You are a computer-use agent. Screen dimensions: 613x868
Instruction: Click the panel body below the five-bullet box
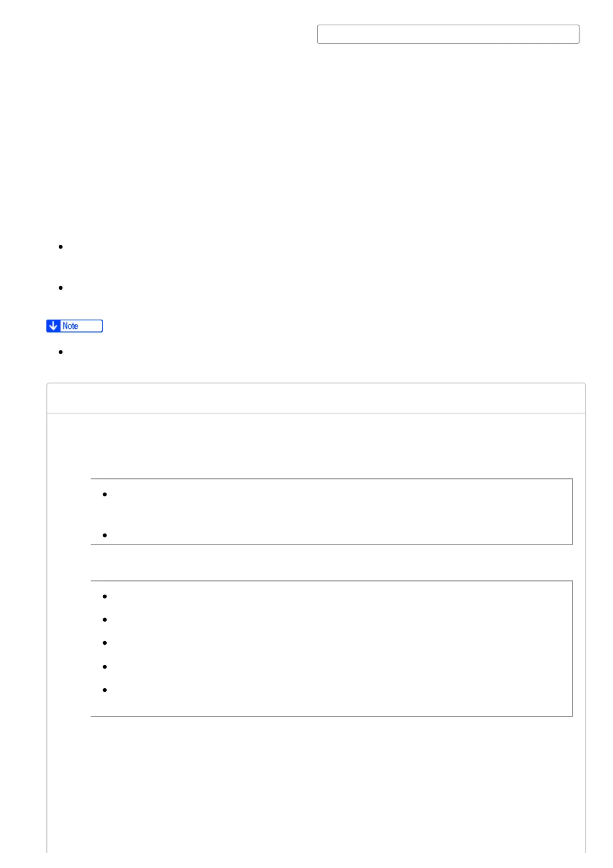(316, 783)
